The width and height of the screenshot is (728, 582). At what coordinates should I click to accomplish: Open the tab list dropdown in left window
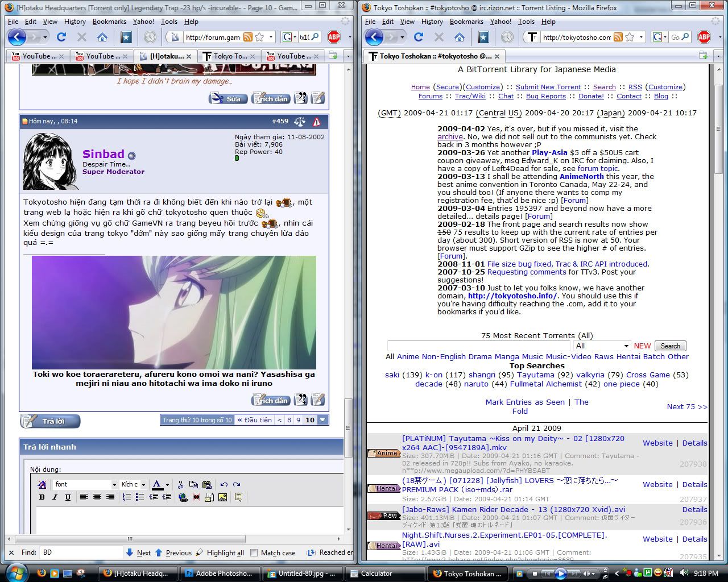349,56
